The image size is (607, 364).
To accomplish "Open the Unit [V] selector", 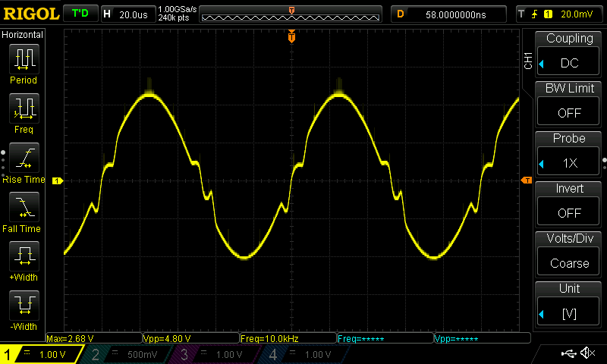I will [570, 304].
